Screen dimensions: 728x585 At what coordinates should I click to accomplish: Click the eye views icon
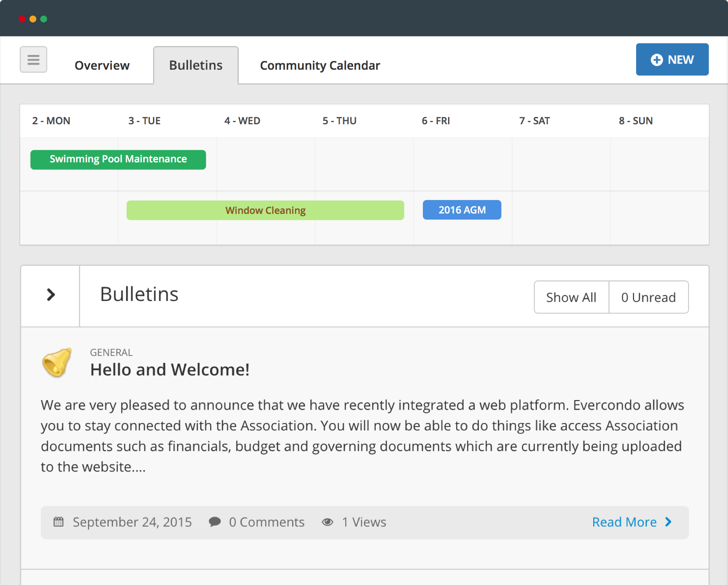coord(328,522)
